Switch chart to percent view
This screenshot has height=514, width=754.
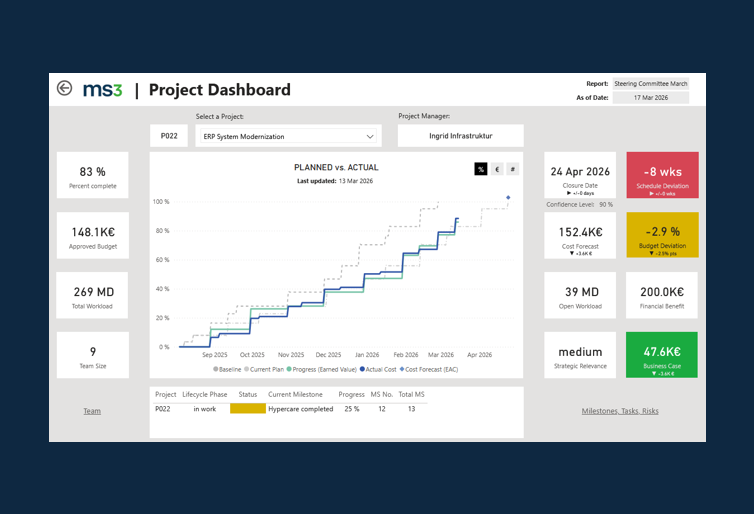[x=481, y=169]
